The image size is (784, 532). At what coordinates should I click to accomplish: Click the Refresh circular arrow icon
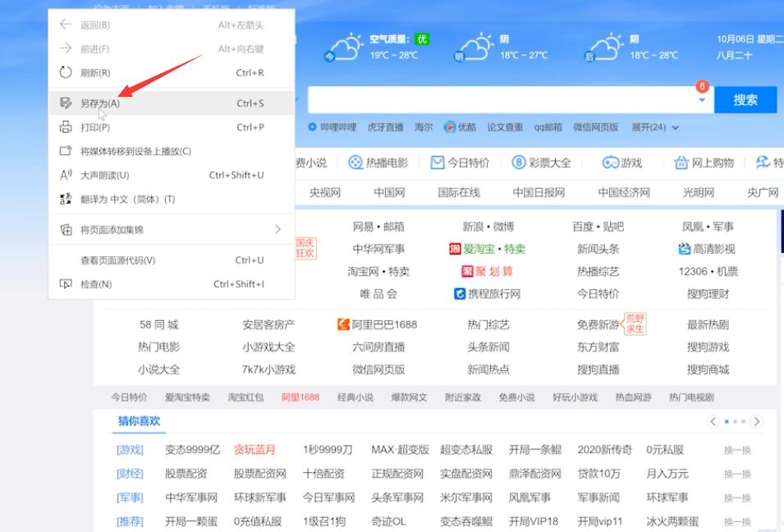66,72
